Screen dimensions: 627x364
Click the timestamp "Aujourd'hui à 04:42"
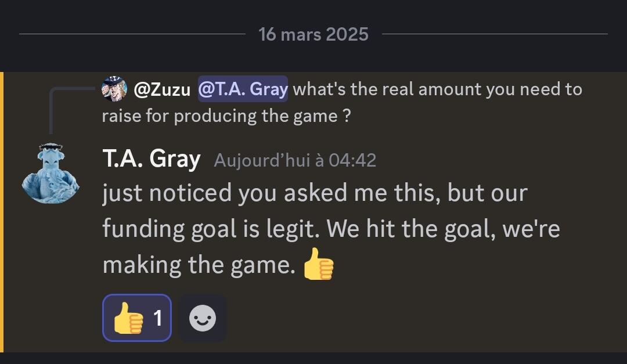click(x=295, y=160)
